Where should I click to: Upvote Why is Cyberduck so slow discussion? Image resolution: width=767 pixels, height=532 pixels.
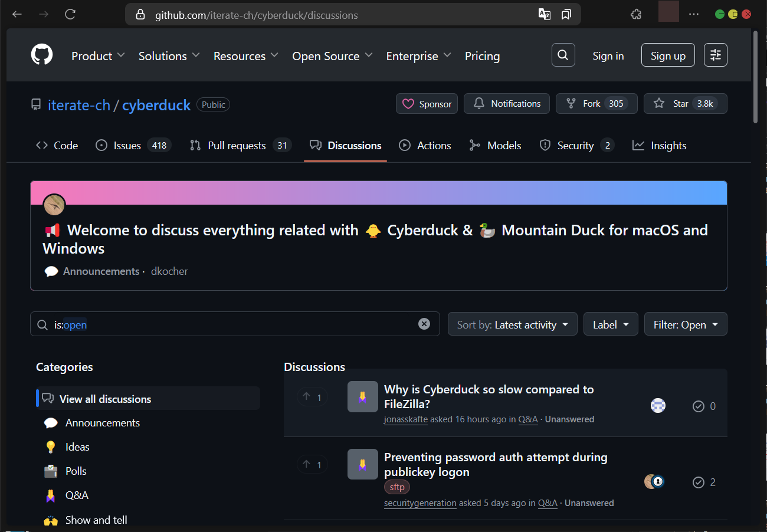tap(312, 397)
